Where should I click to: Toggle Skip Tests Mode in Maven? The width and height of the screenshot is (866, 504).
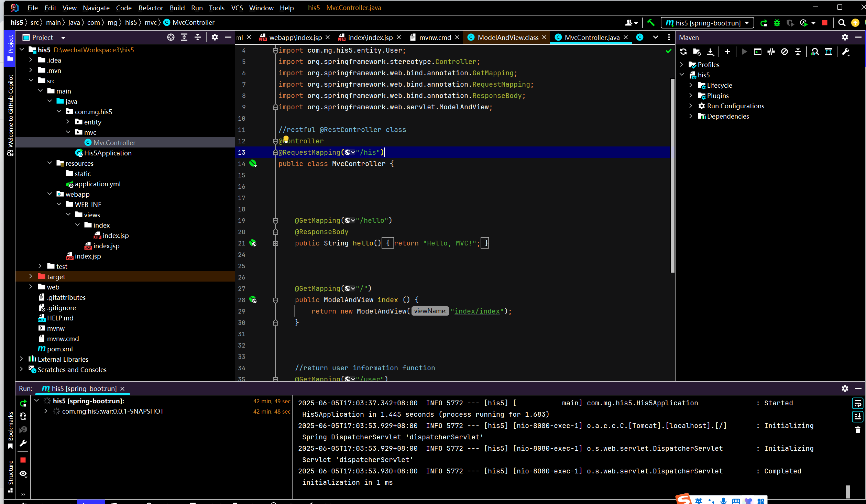[x=784, y=52]
